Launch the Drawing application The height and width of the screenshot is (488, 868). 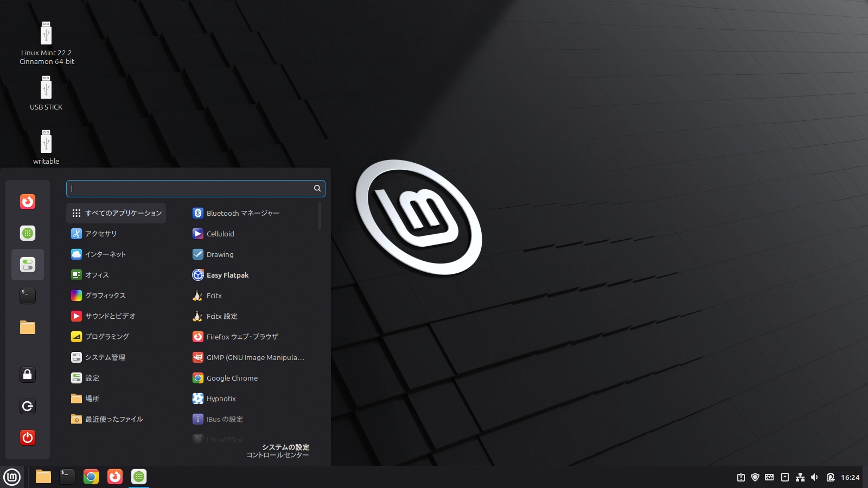click(x=252, y=254)
